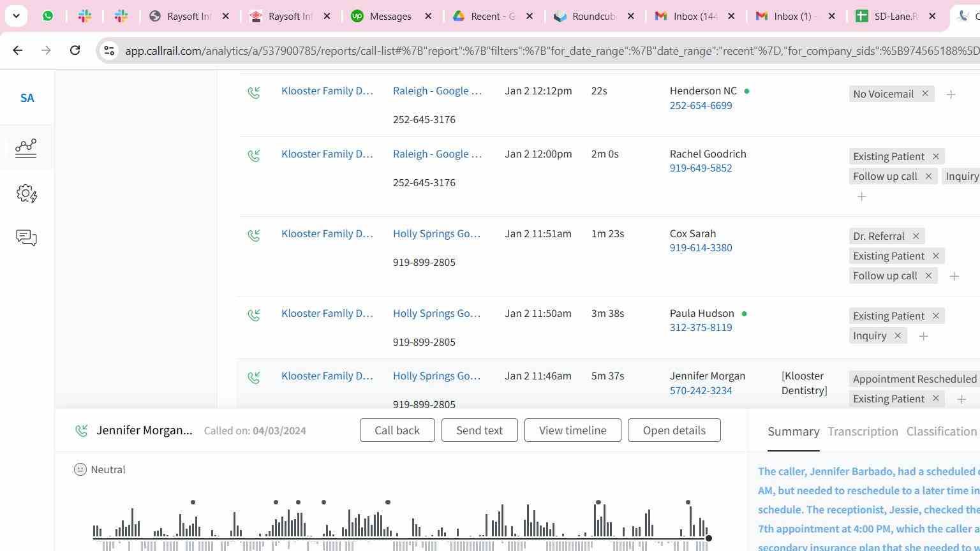Click the playhead at waveform end
Viewport: 980px width, 551px height.
(x=708, y=538)
